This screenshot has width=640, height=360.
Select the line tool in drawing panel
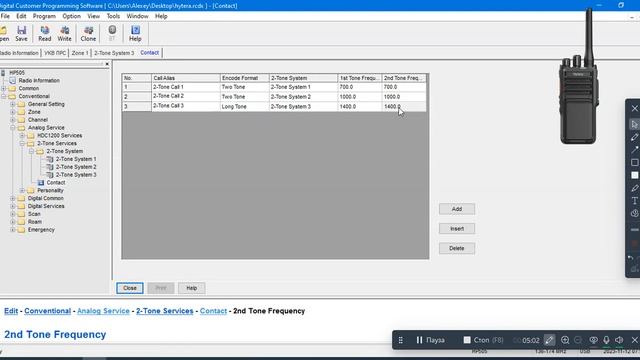pyautogui.click(x=634, y=149)
